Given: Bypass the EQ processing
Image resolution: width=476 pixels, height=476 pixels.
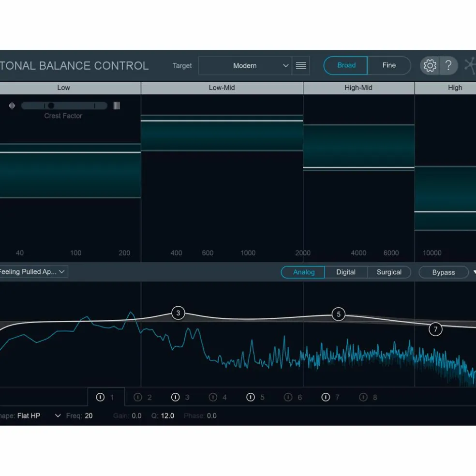Looking at the screenshot, I should pos(444,272).
